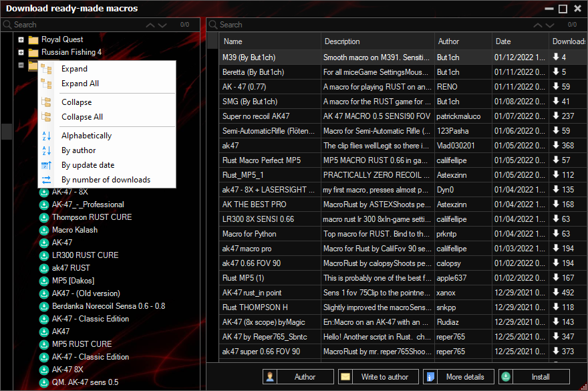588x391 pixels.
Task: Click the left search magnifier icon
Action: pyautogui.click(x=7, y=25)
